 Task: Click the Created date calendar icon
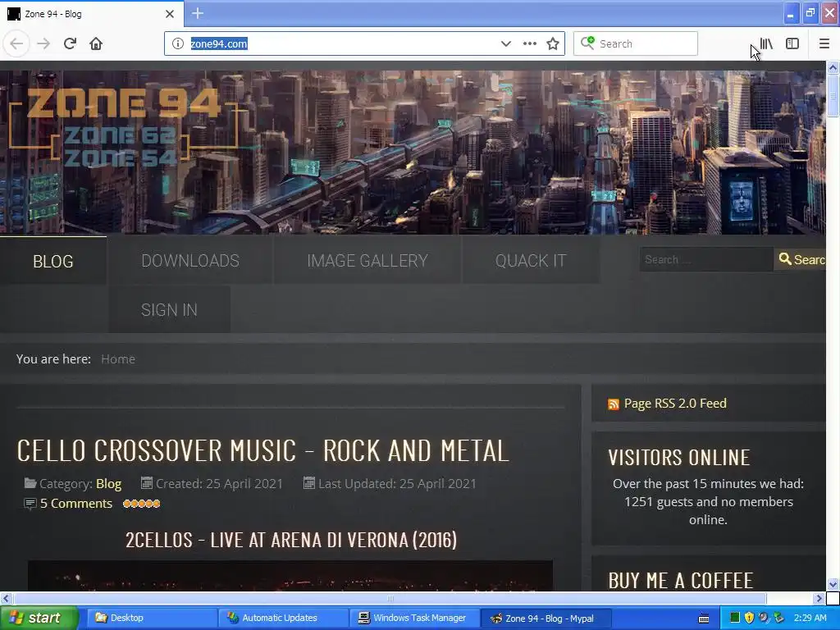[146, 483]
